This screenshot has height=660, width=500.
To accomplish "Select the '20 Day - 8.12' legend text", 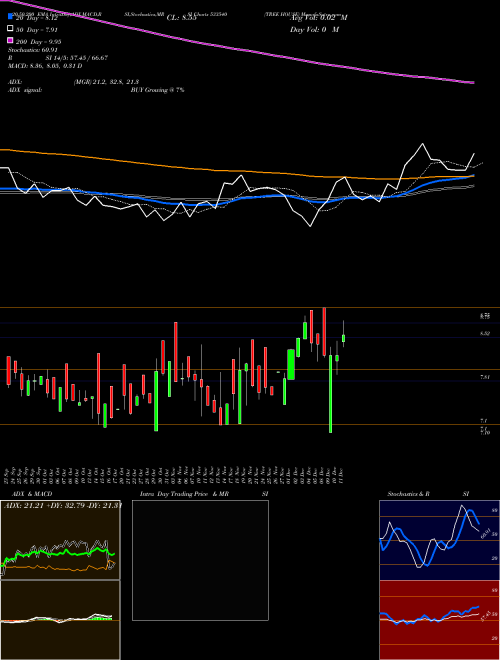I will click(x=36, y=18).
